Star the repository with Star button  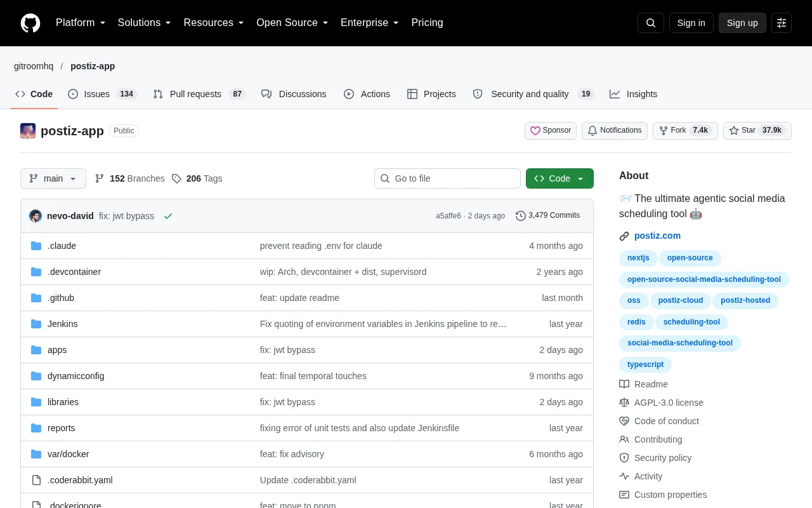click(757, 131)
